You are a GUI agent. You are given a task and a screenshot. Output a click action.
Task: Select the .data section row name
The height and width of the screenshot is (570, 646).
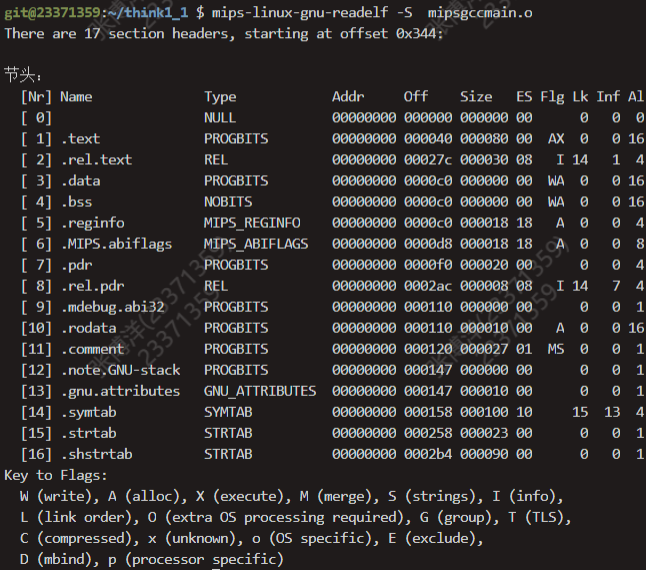[x=80, y=181]
